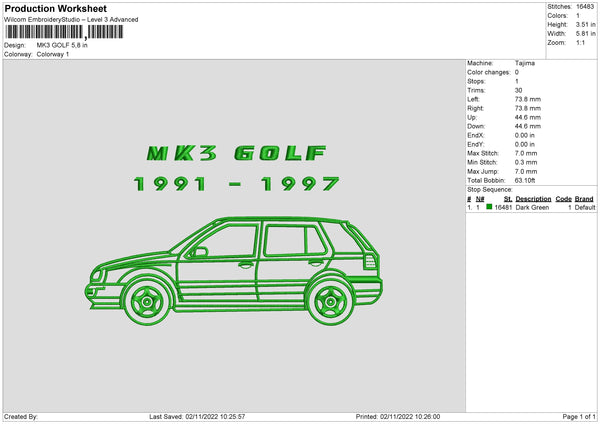Click the design name 'MK3 GOLF 5,8 in'
600x424 pixels.
click(62, 45)
